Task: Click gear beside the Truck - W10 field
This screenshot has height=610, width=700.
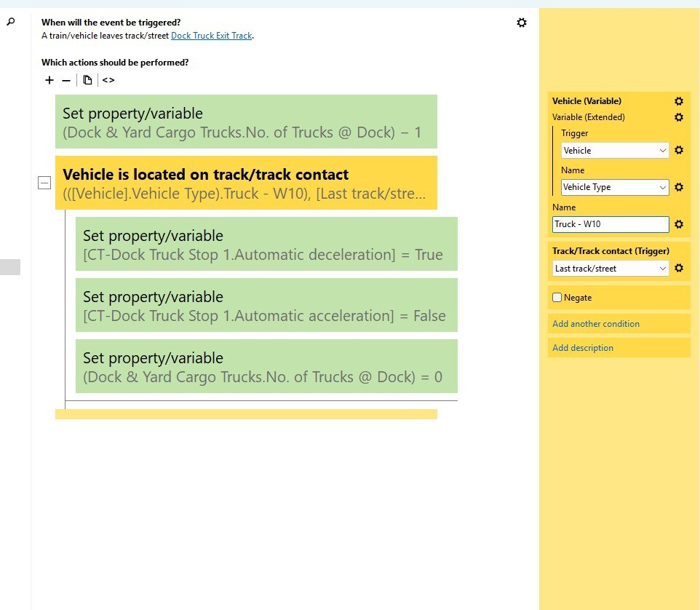Action: coord(679,224)
